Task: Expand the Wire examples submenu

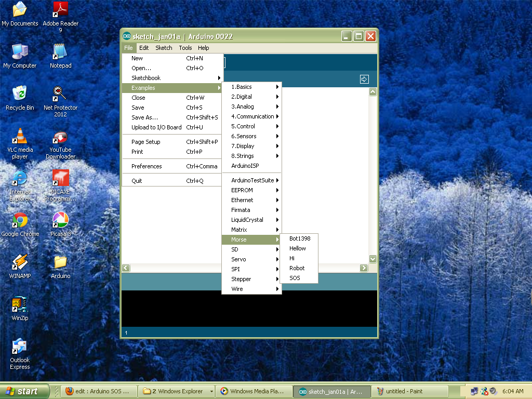Action: click(251, 289)
